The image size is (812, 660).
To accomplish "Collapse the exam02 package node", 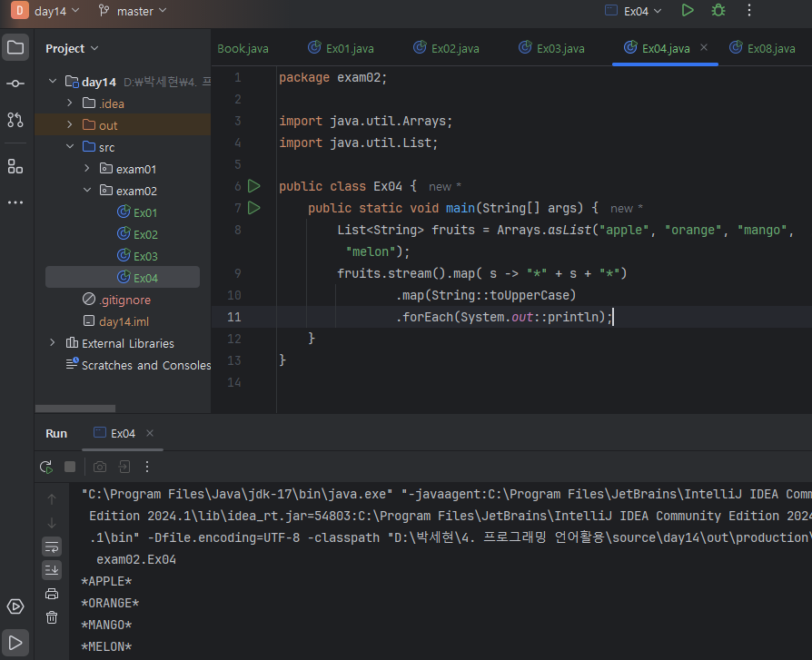I will coord(87,191).
